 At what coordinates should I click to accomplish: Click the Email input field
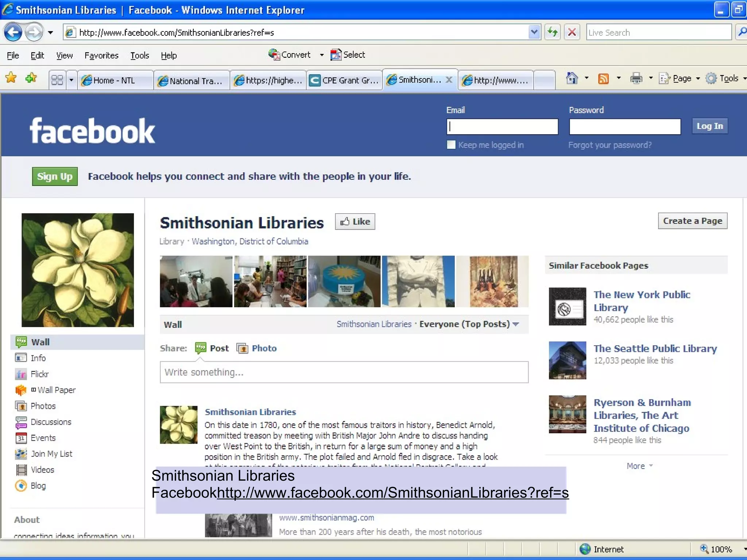[x=502, y=127]
